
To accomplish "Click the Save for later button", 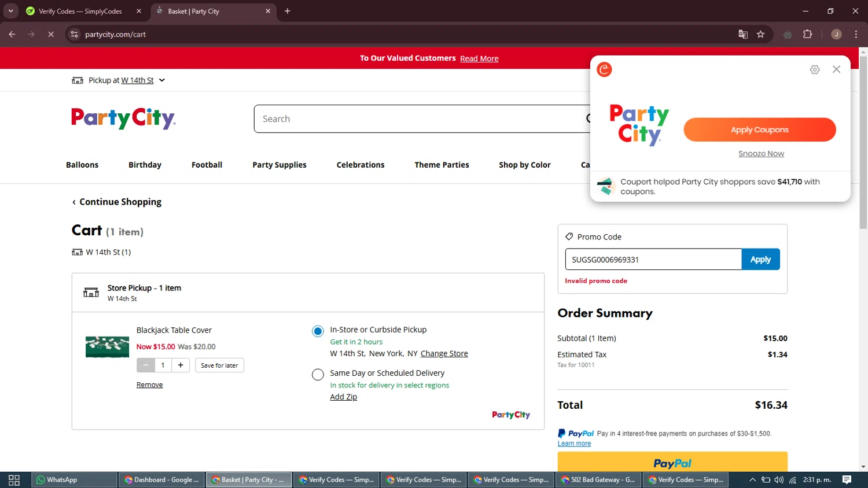I will pos(219,365).
